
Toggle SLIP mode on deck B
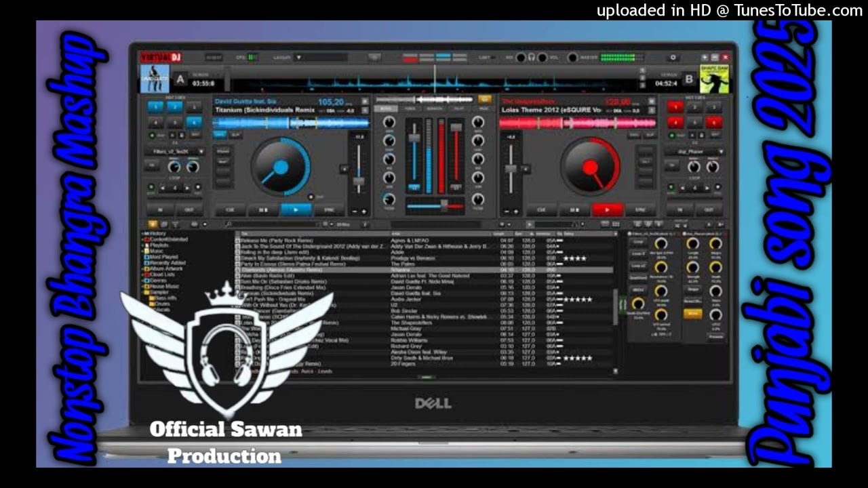(x=650, y=135)
